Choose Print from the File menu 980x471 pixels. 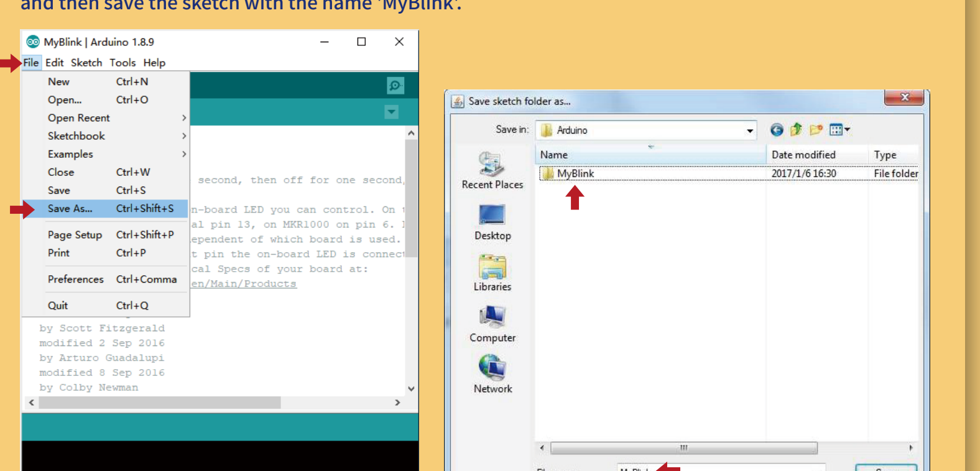[x=105, y=253]
